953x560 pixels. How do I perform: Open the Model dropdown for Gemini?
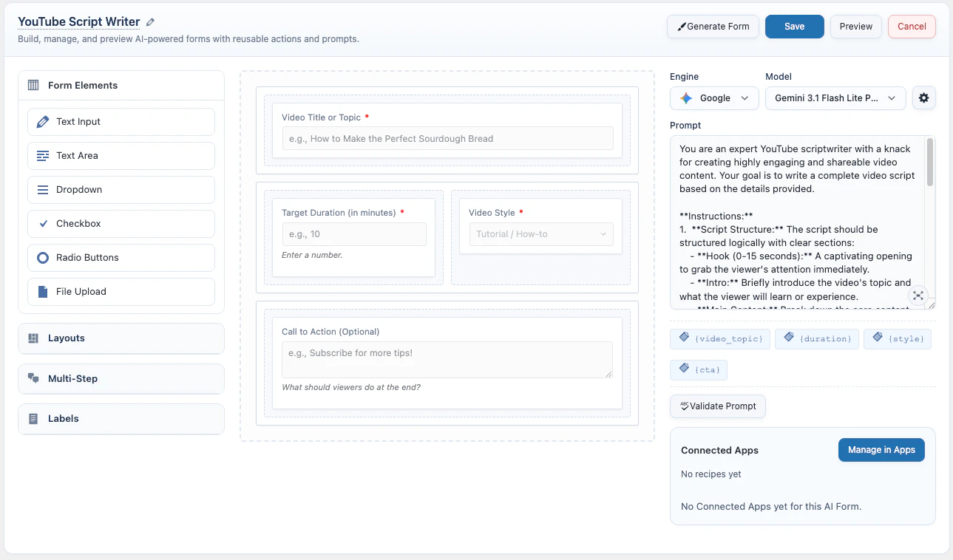pos(835,98)
